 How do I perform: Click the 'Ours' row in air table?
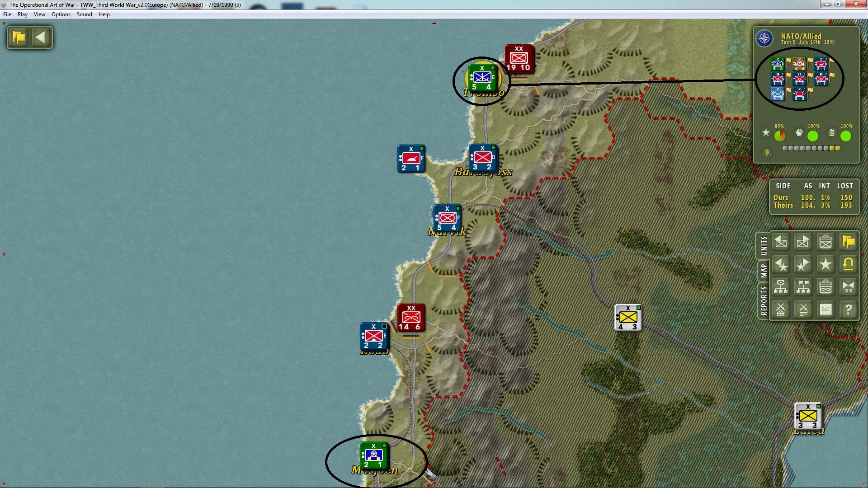point(813,197)
